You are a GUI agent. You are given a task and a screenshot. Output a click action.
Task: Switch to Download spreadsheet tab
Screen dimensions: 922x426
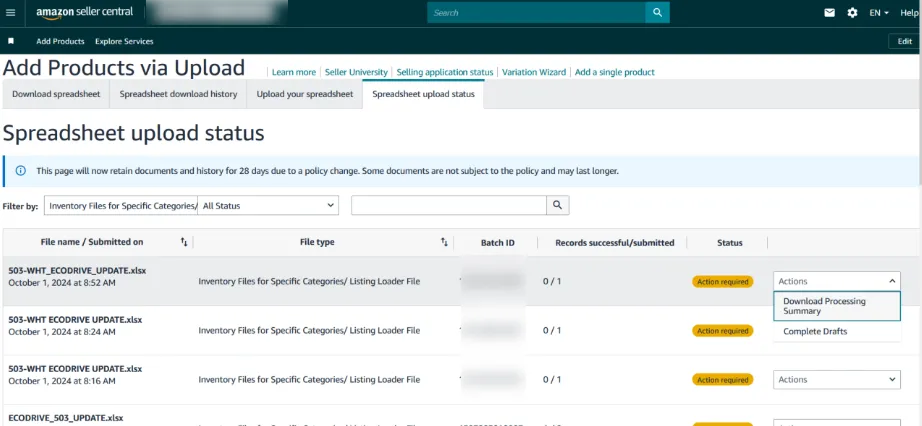(x=54, y=94)
